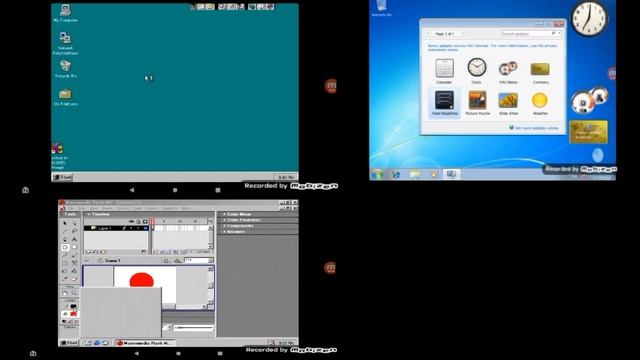The image size is (640, 360).
Task: Click the red playhead in the timeline
Action: click(152, 221)
